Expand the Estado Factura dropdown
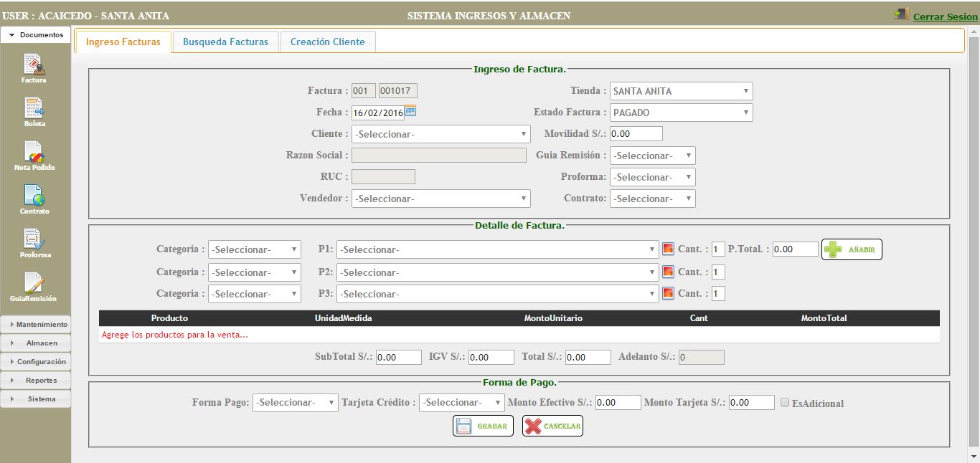The width and height of the screenshot is (980, 463). click(681, 113)
